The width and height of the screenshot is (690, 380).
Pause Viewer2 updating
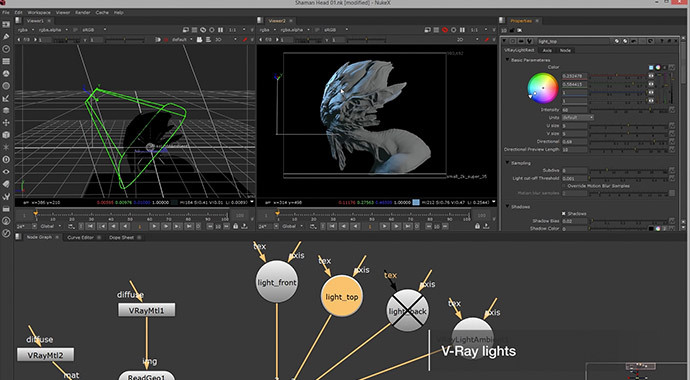click(462, 30)
